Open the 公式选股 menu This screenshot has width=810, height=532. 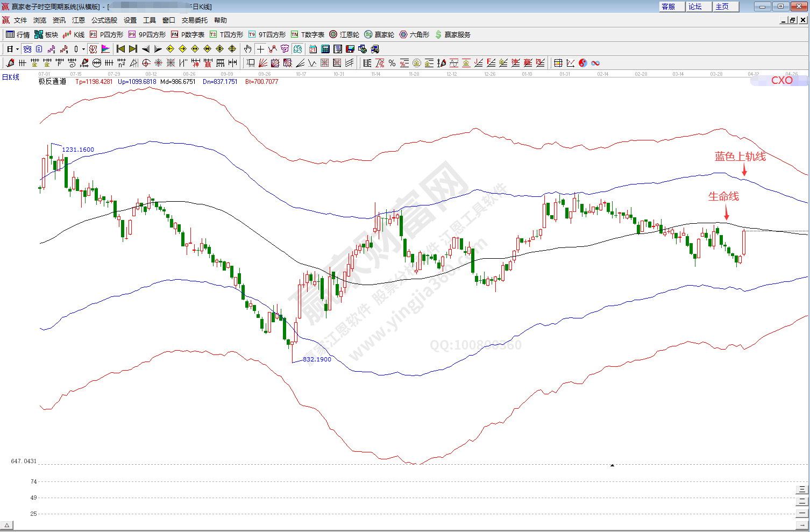click(x=104, y=20)
